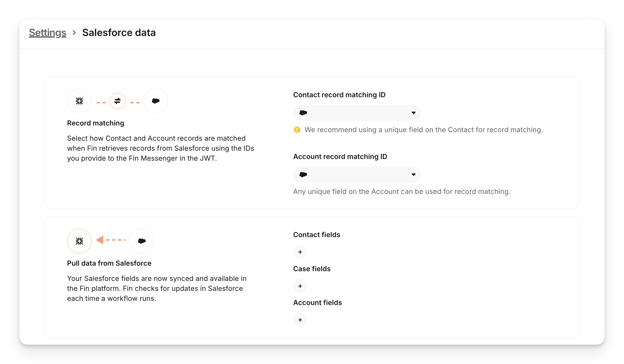Click the Salesforce data page title
Screen dimensions: 624x364
pyautogui.click(x=119, y=33)
